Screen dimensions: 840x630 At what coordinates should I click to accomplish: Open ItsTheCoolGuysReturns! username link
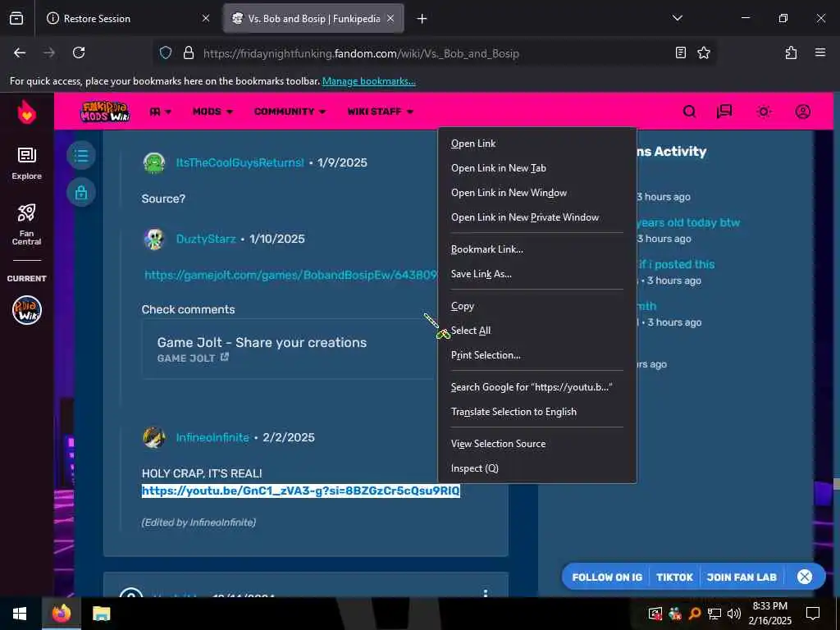[x=240, y=163]
